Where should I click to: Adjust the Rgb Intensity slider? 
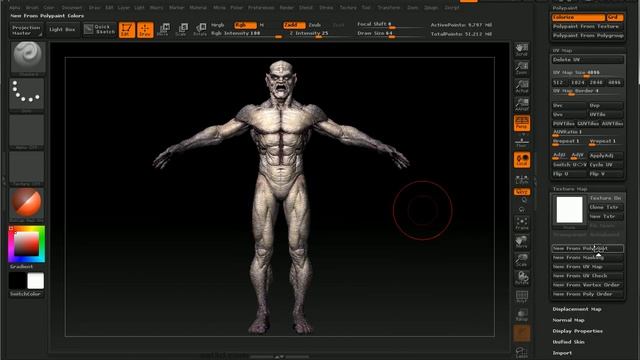pyautogui.click(x=246, y=34)
